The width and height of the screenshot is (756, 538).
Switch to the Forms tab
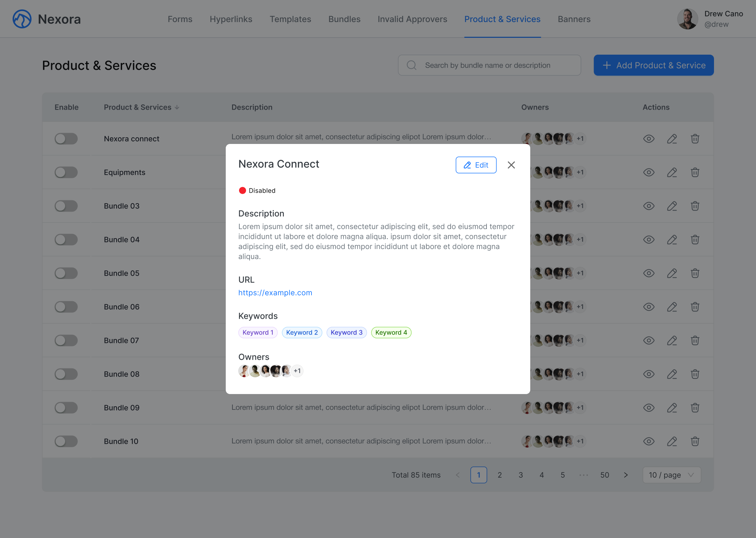click(x=180, y=19)
